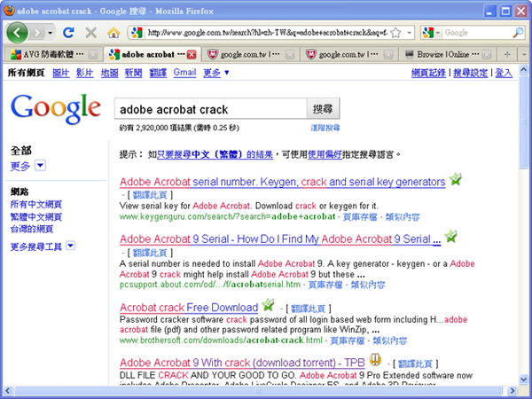Select 繁體中文網頁 filter

coord(36,216)
